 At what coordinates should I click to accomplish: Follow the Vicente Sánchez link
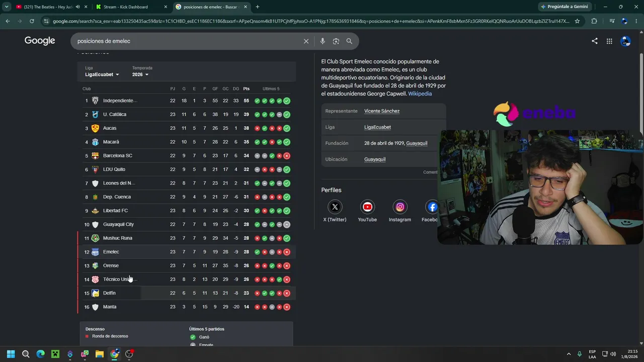click(x=382, y=111)
